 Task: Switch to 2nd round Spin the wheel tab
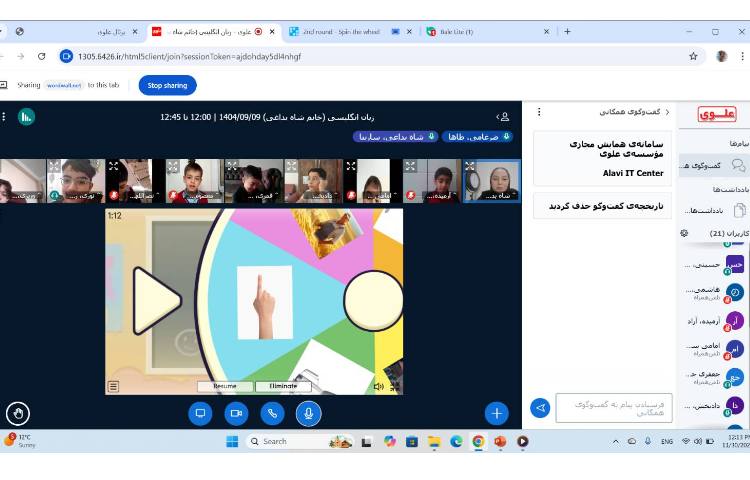click(x=349, y=32)
